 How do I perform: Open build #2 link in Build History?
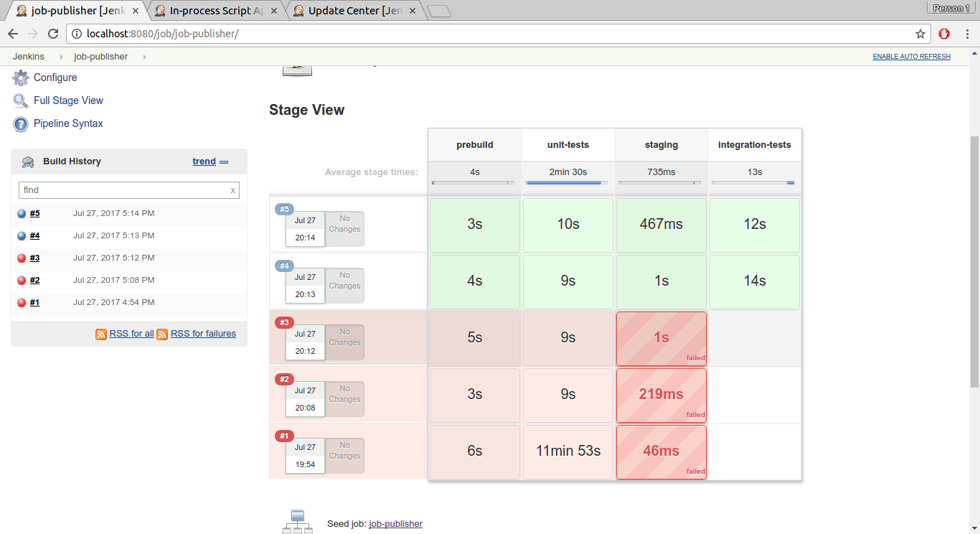click(x=34, y=280)
